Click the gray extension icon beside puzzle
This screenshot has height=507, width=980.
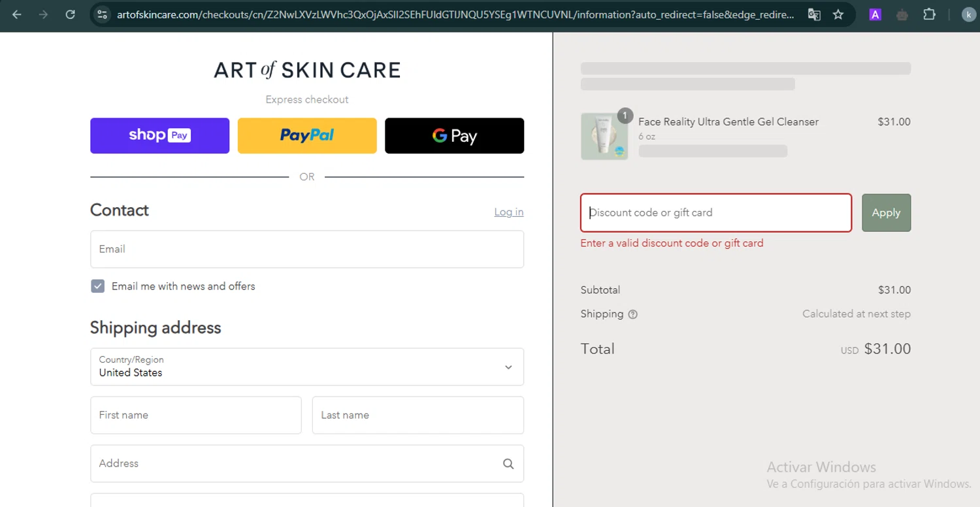point(902,14)
